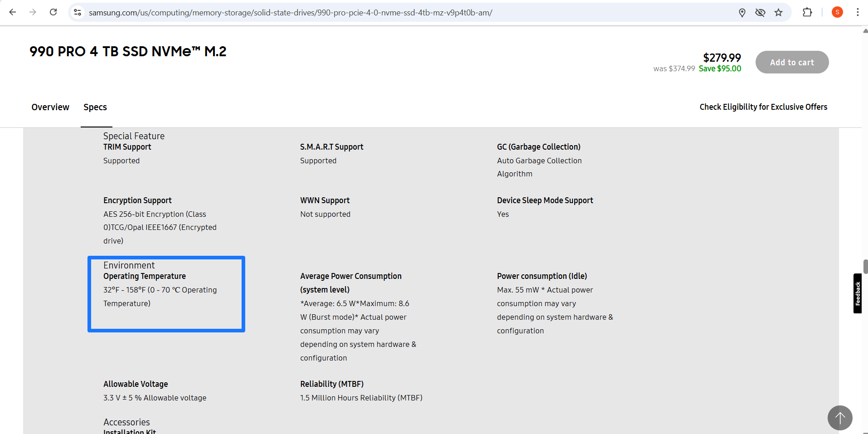Check Eligibility for Exclusive Offers
Viewport: 868px width, 434px height.
(x=763, y=107)
